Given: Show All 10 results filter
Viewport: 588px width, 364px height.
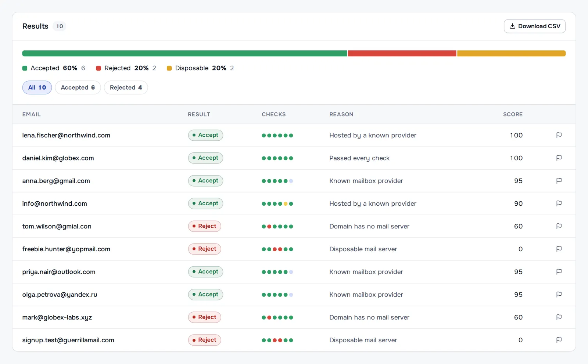Looking at the screenshot, I should 37,87.
